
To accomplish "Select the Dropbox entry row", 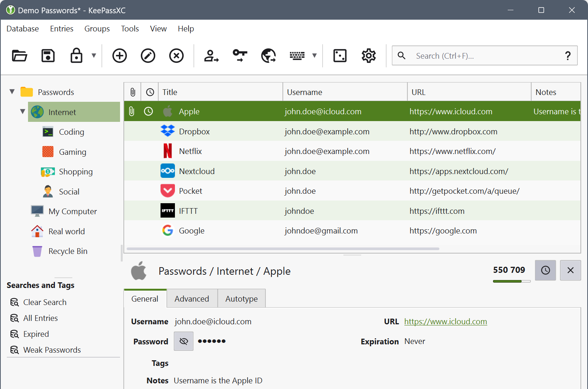I will (x=352, y=131).
